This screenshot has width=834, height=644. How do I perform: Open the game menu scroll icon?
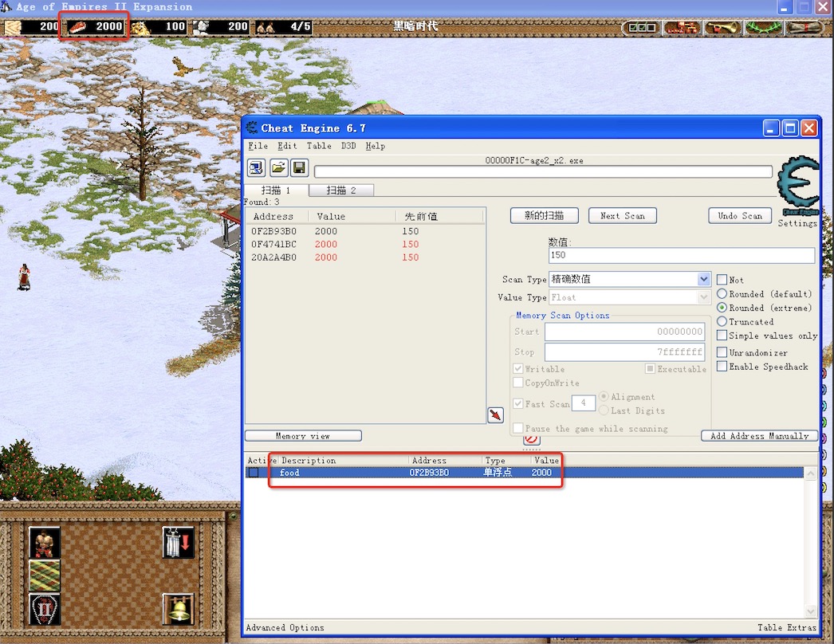pos(804,27)
